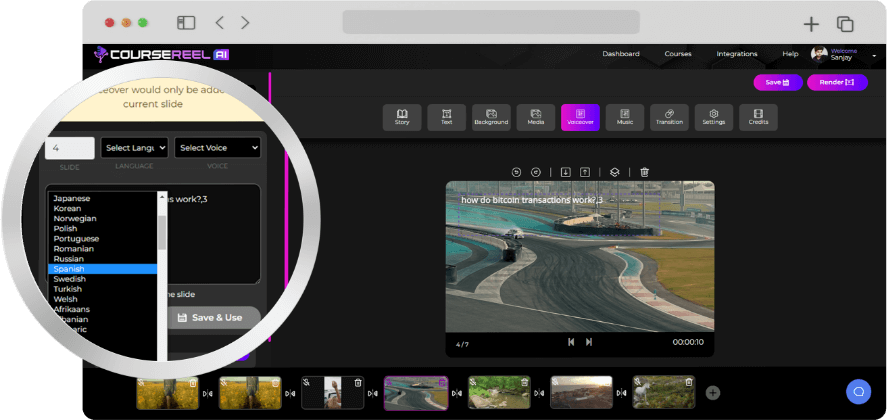The height and width of the screenshot is (420, 889).
Task: Send layer backward with down-arrow icon
Action: [565, 172]
